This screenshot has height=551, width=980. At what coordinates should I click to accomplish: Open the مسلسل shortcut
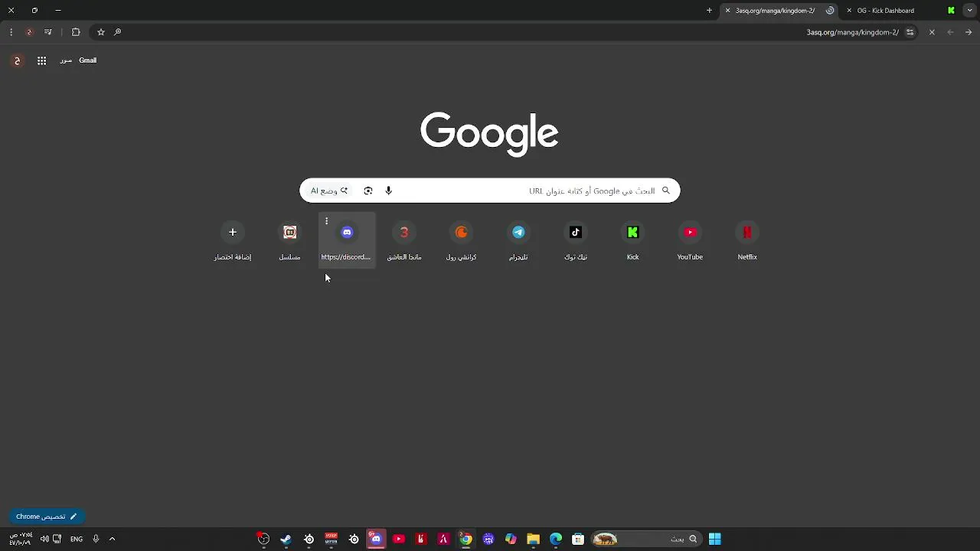pyautogui.click(x=289, y=240)
